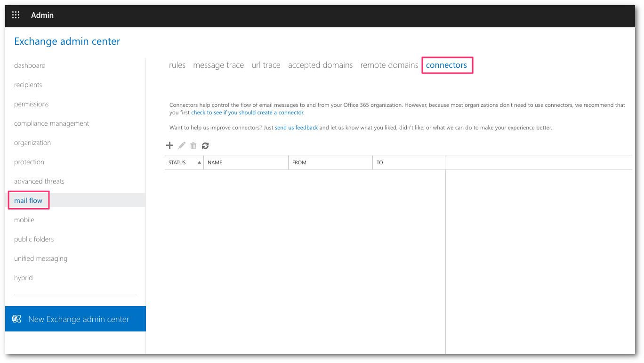Click the delete trash icon
The width and height of the screenshot is (644, 363).
point(193,145)
